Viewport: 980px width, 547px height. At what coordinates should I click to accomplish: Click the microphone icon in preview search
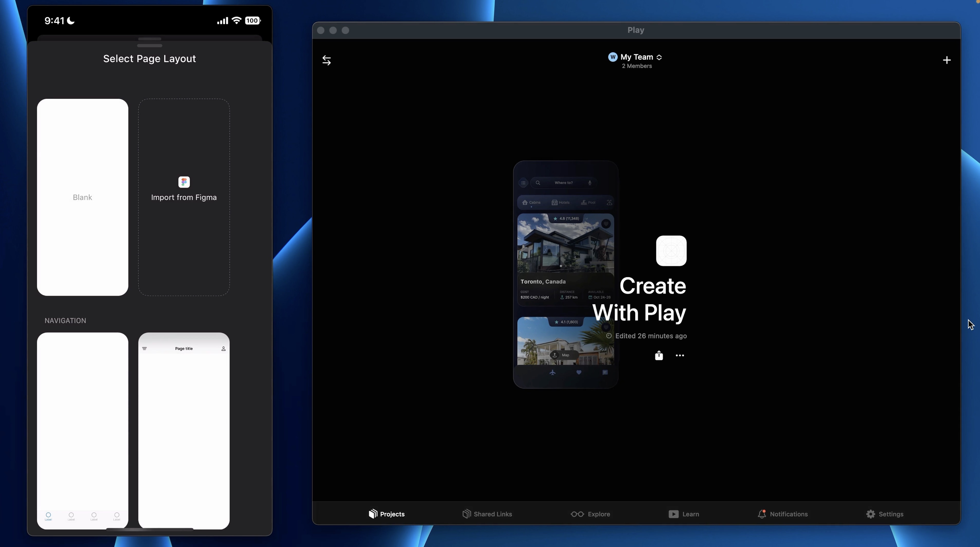click(x=590, y=183)
